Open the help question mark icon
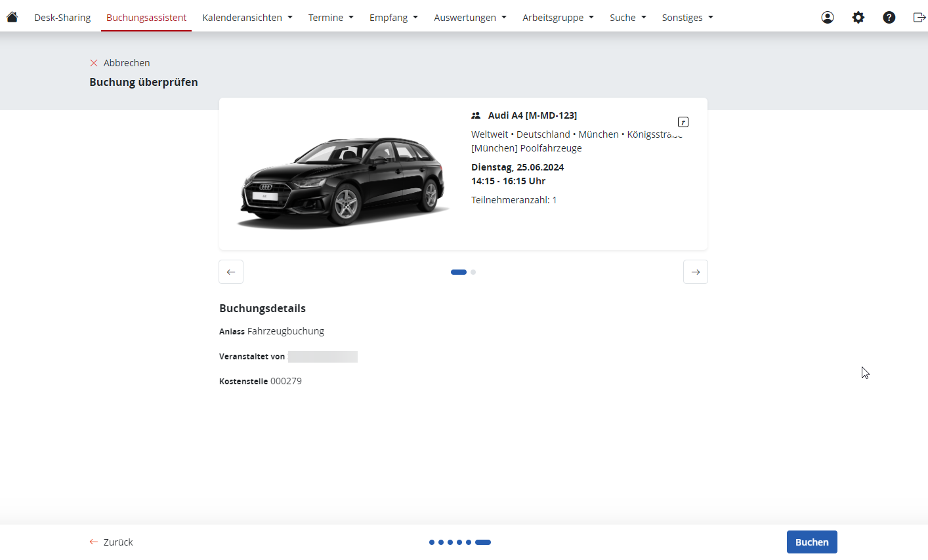The height and width of the screenshot is (560, 928). tap(889, 18)
